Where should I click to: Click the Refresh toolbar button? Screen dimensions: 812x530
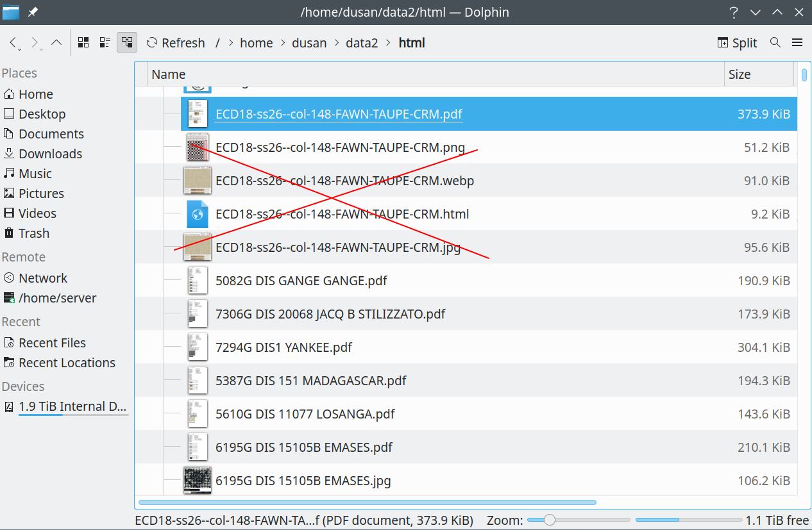tap(176, 43)
